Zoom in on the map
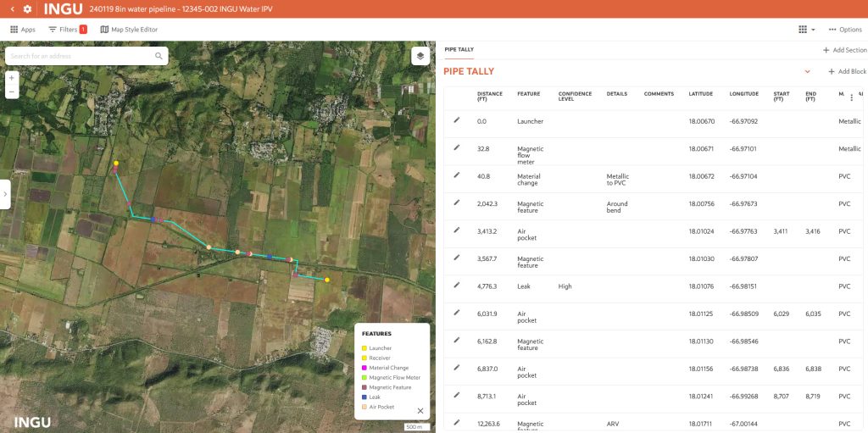 tap(12, 78)
